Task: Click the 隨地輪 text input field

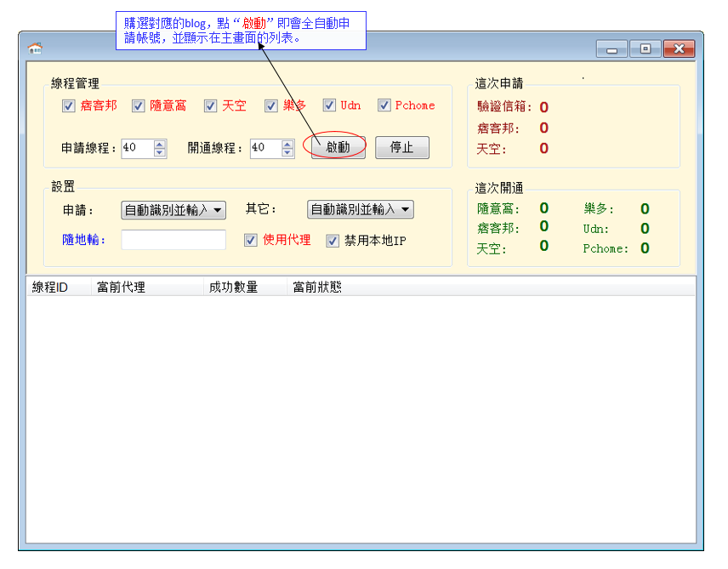Action: pyautogui.click(x=173, y=240)
